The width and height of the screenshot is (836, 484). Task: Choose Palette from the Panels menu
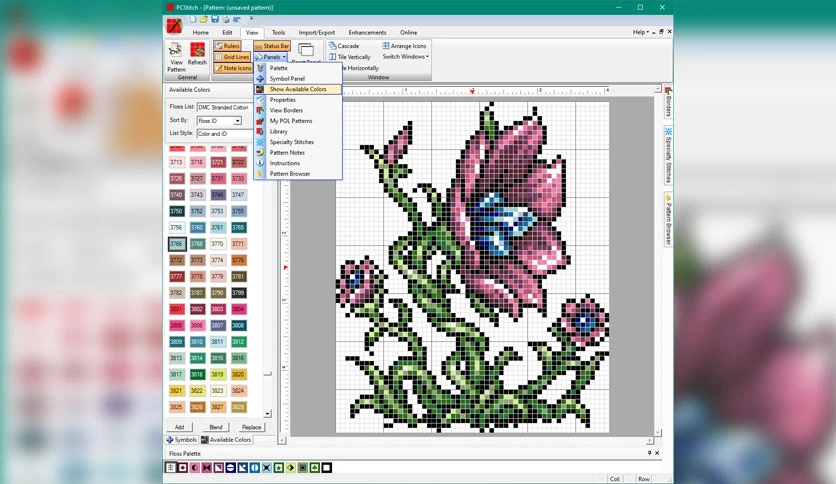coord(298,68)
